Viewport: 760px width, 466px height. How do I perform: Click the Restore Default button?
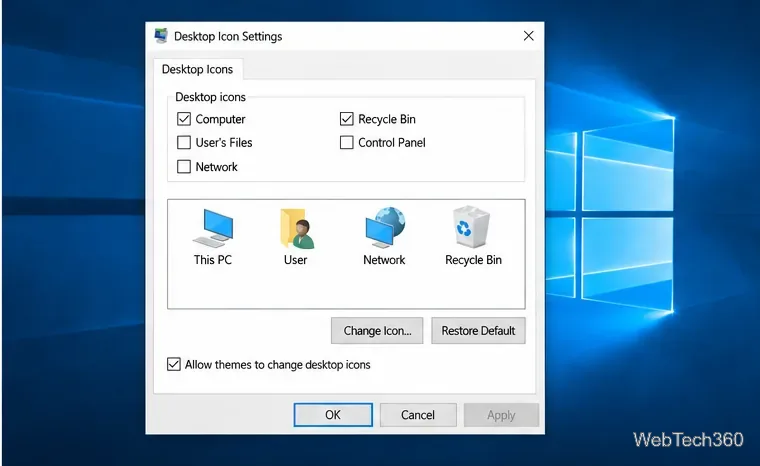click(x=478, y=331)
